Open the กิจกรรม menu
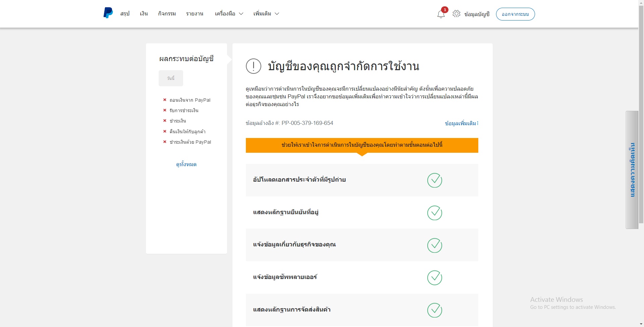This screenshot has width=644, height=327. pyautogui.click(x=167, y=14)
